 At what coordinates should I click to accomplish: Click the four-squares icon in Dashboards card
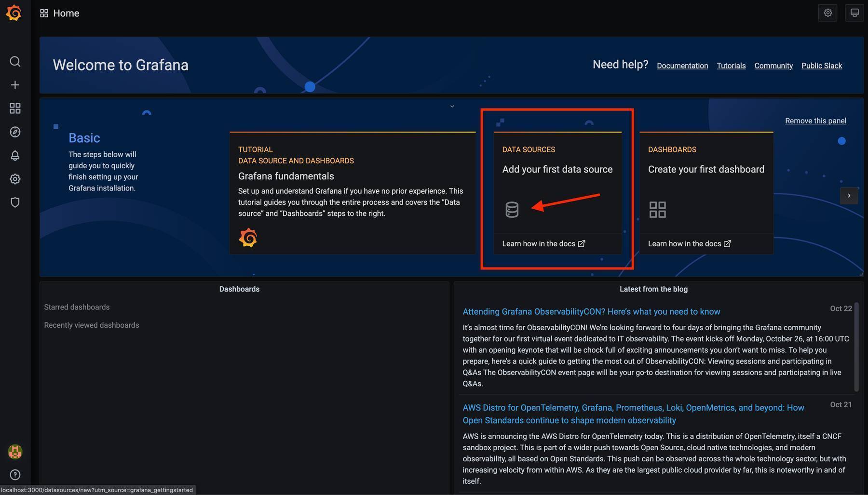tap(657, 210)
